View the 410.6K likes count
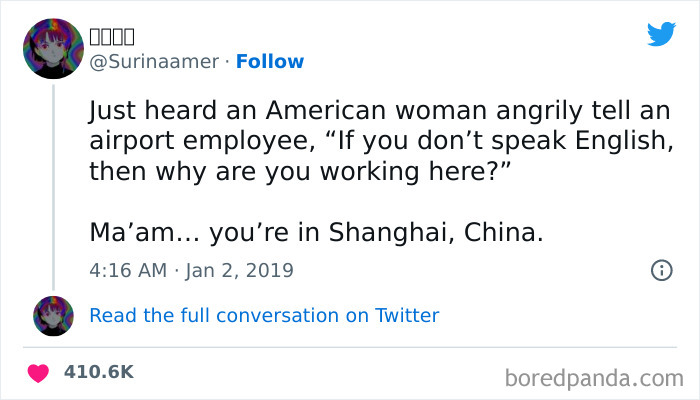The width and height of the screenshot is (700, 400). [98, 372]
